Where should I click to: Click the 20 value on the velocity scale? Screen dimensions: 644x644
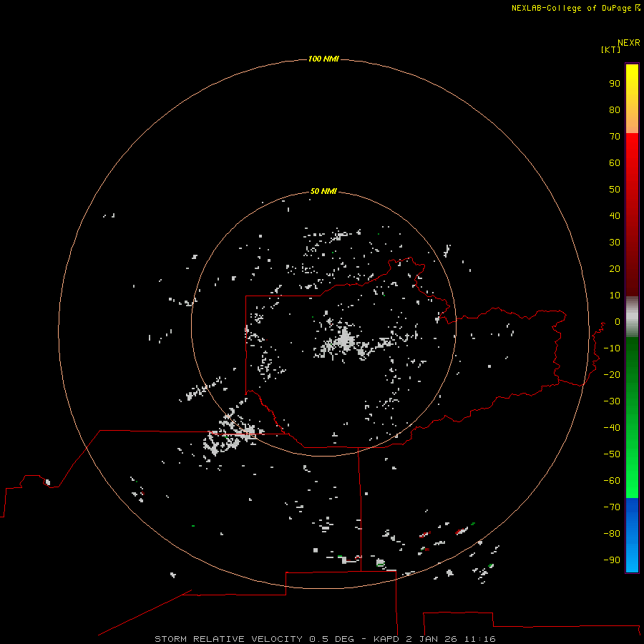615,268
